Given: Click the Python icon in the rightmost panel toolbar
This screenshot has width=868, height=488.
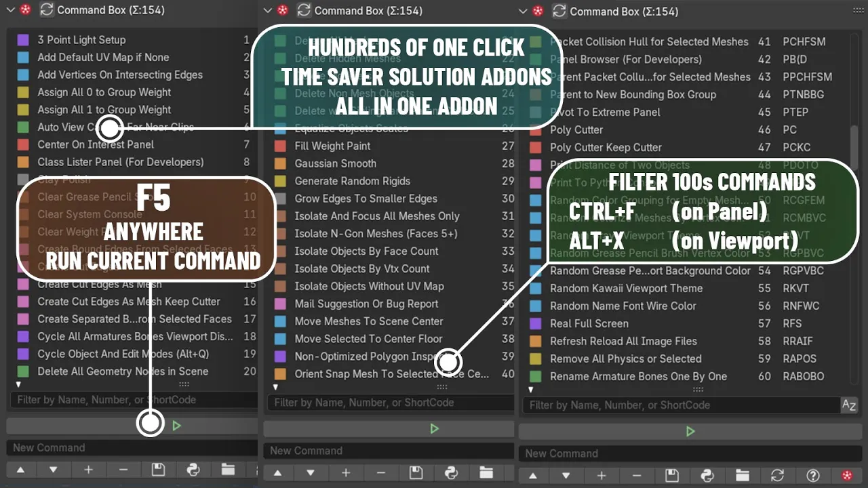Looking at the screenshot, I should pos(707,476).
